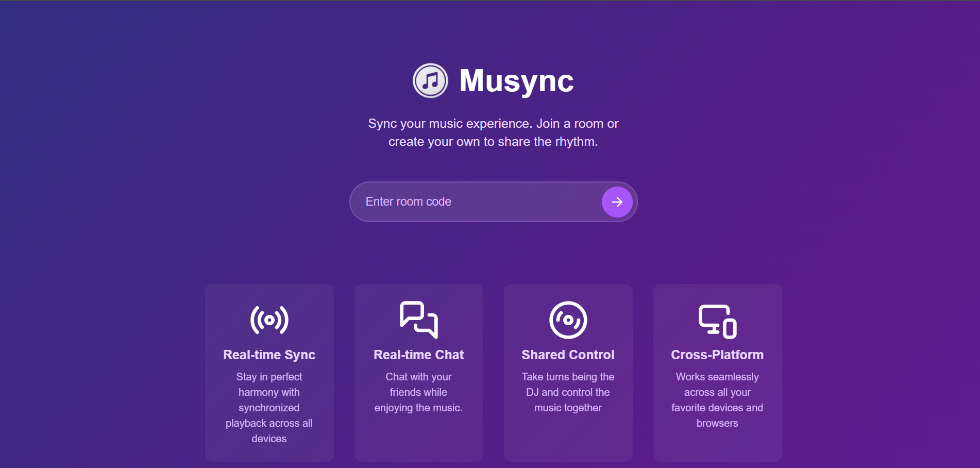Click the Real-time Chat speech bubbles icon
980x468 pixels.
point(418,320)
